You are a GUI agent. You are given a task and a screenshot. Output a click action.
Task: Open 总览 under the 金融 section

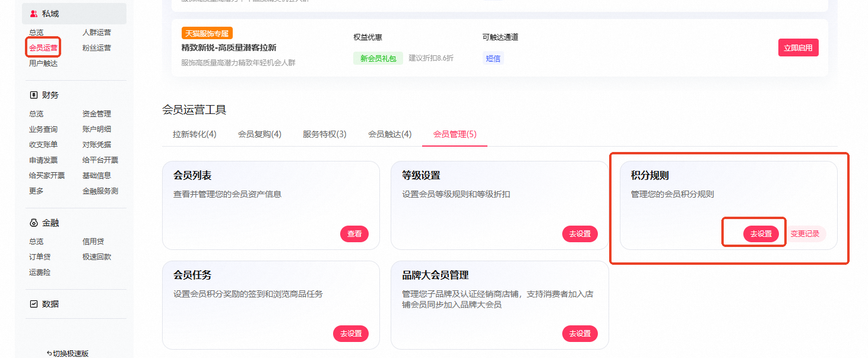pos(36,242)
